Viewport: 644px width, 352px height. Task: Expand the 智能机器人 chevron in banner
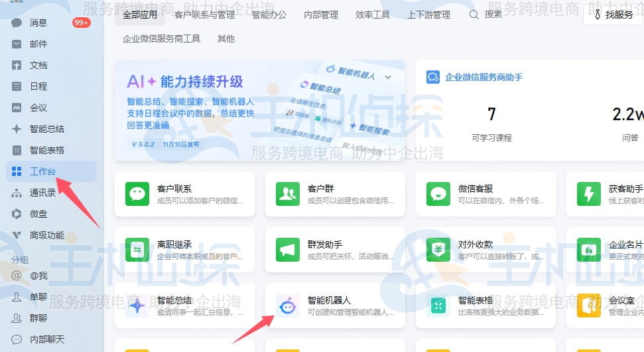click(x=388, y=77)
